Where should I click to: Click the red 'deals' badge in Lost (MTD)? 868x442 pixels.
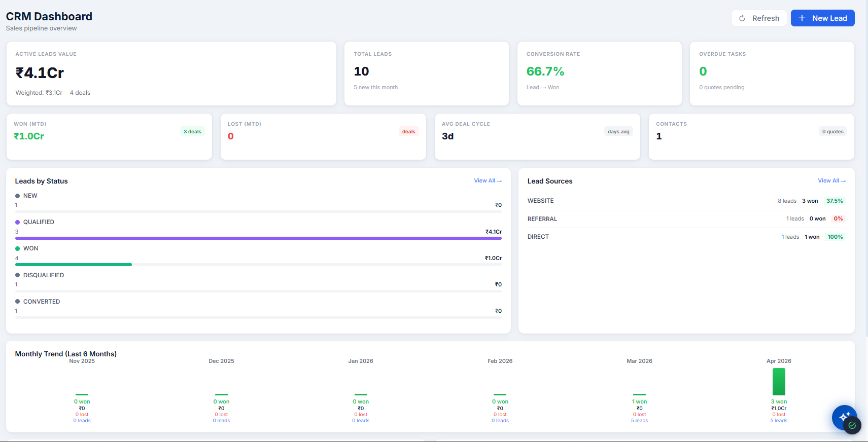[409, 132]
